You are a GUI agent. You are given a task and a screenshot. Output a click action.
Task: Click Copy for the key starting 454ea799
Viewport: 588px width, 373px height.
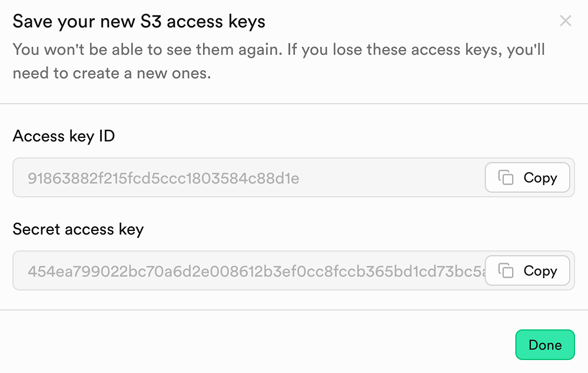527,270
